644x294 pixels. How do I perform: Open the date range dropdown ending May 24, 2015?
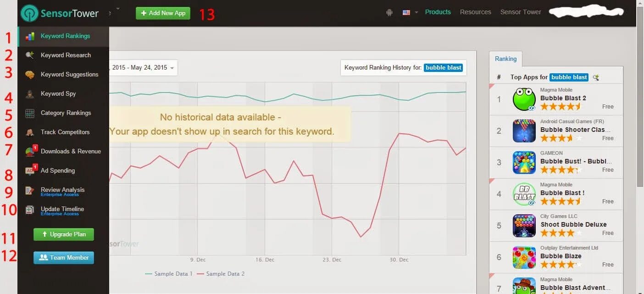tap(143, 68)
